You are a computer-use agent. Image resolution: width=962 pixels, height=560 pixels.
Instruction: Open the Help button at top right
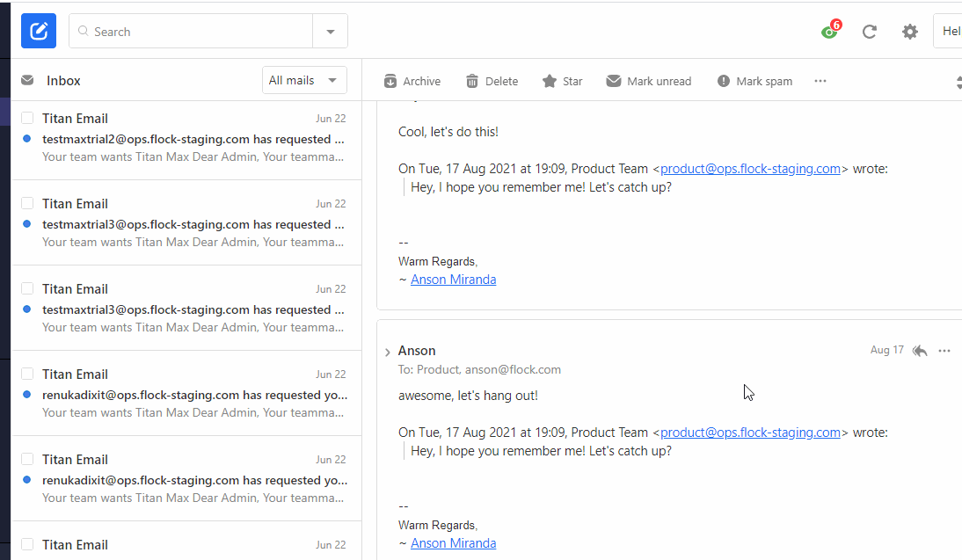[948, 31]
